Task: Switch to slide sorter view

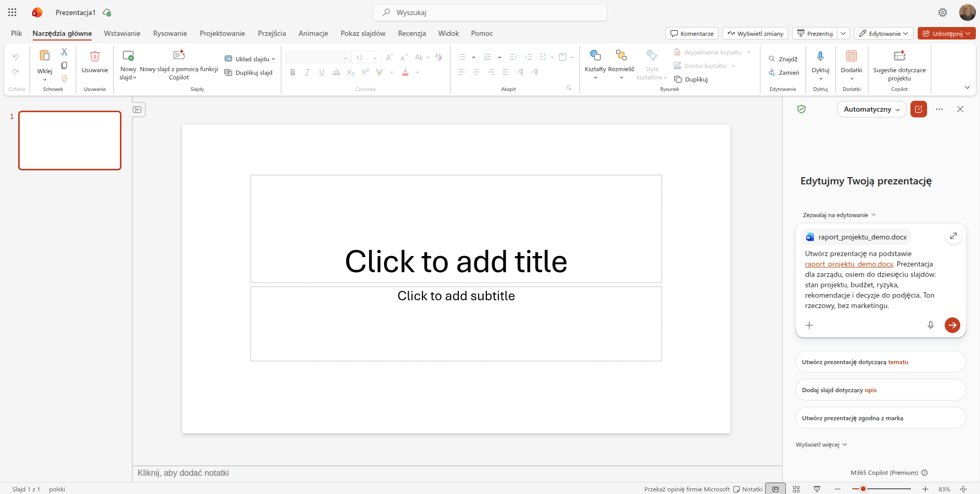Action: (796, 489)
